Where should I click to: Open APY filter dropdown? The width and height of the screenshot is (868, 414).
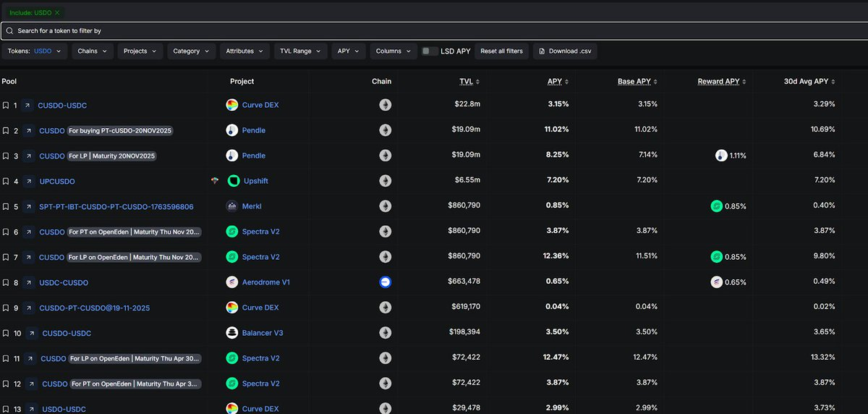(349, 51)
